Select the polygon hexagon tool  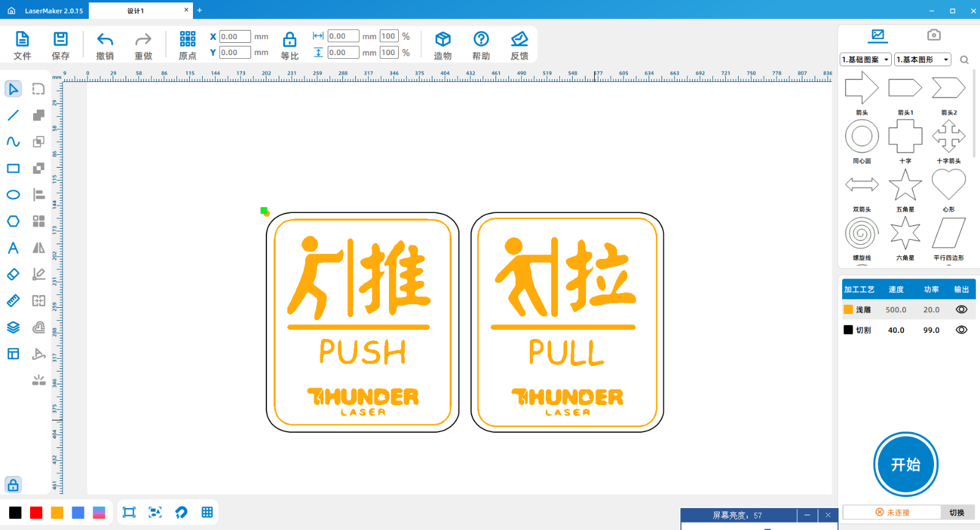point(13,221)
